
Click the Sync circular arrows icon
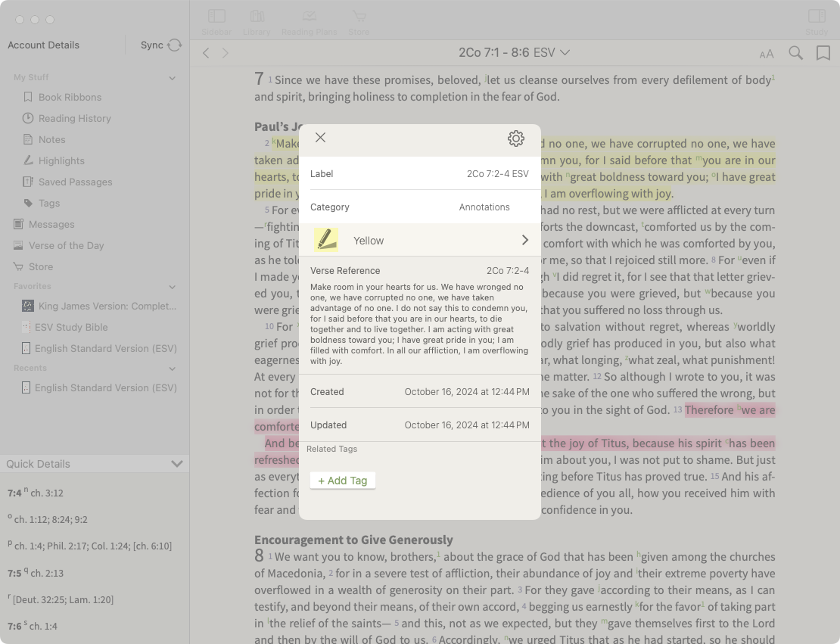[x=175, y=45]
